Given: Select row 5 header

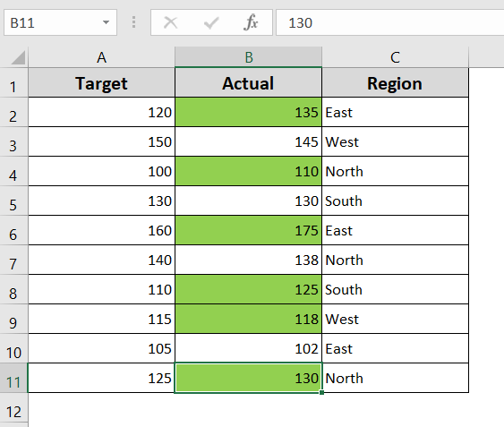Looking at the screenshot, I should (x=13, y=201).
